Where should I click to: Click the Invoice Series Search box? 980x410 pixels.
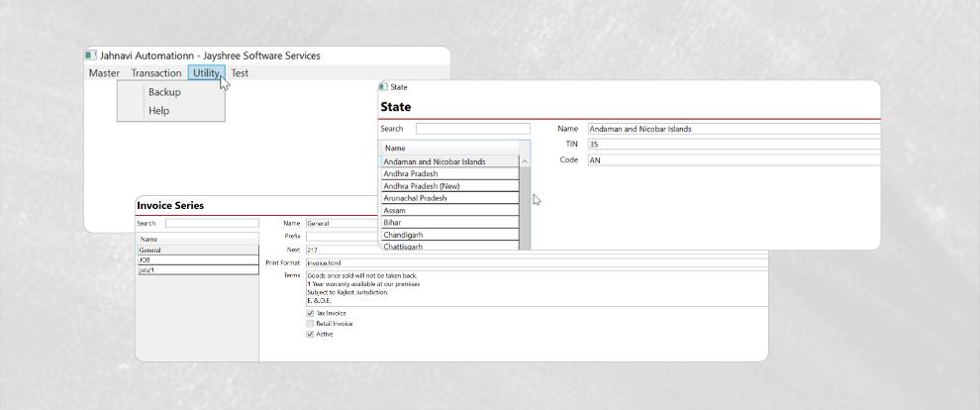coord(211,224)
